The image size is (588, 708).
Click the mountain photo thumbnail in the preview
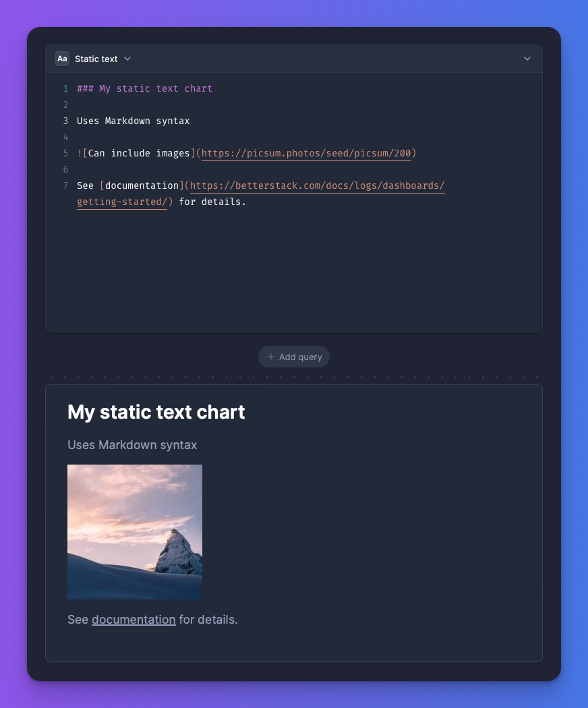[134, 531]
